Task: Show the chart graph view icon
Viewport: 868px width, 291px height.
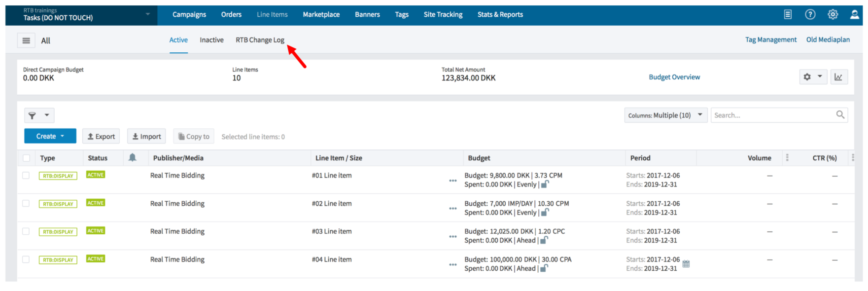Action: (x=838, y=77)
